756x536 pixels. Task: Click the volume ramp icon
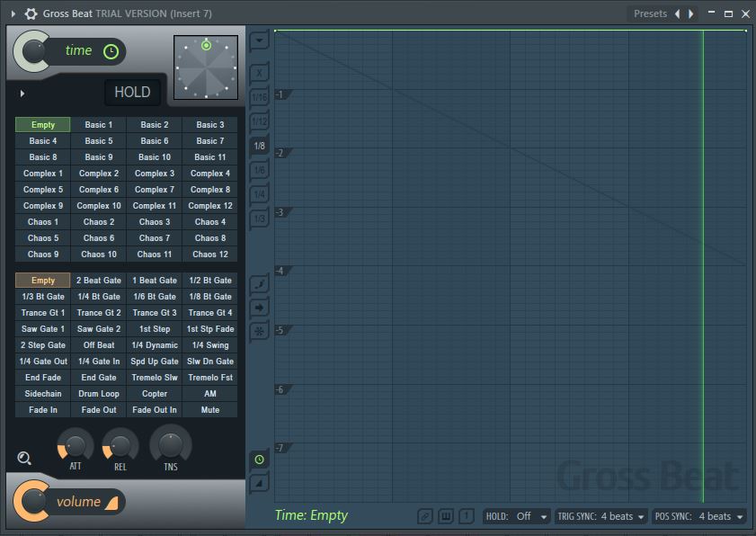click(x=111, y=503)
